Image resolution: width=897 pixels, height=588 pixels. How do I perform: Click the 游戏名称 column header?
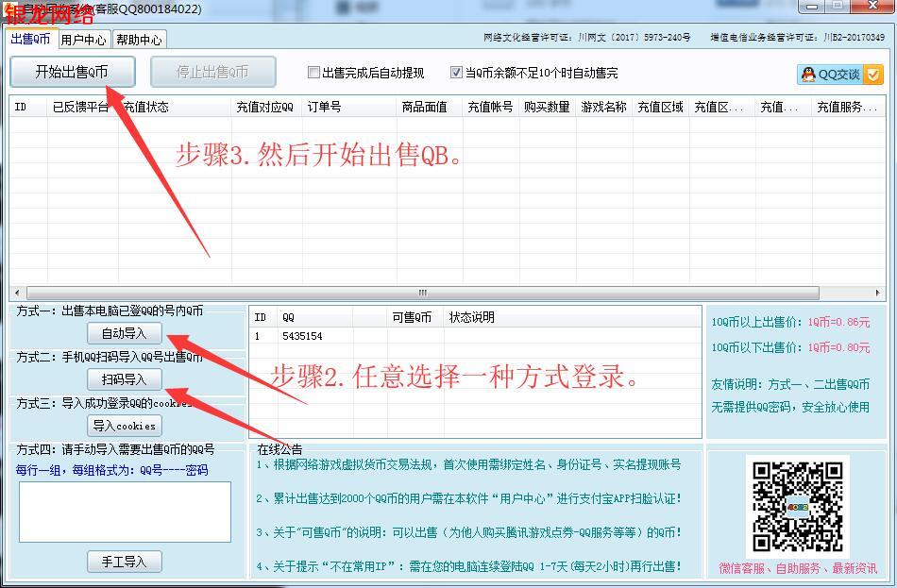(603, 107)
